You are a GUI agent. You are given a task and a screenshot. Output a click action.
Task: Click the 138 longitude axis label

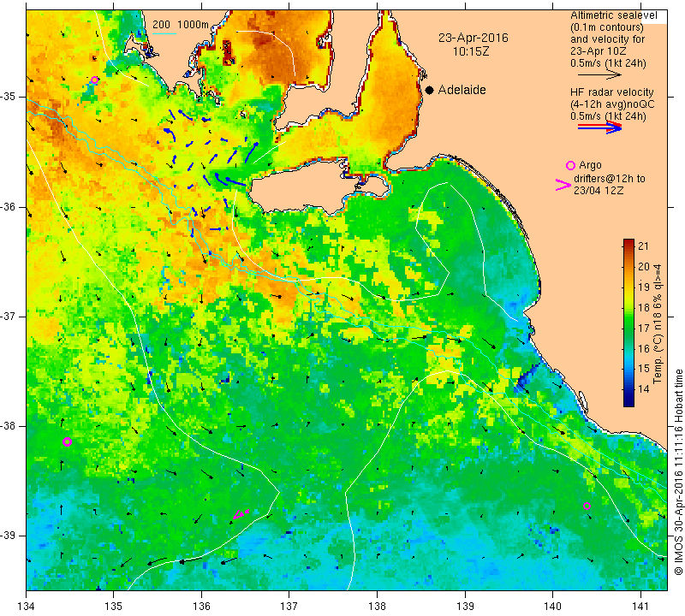pos(377,606)
